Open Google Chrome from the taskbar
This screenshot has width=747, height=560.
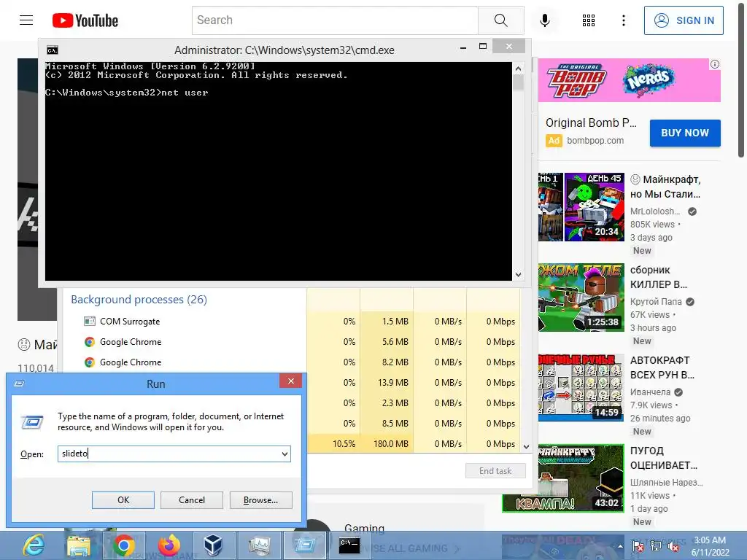click(123, 545)
